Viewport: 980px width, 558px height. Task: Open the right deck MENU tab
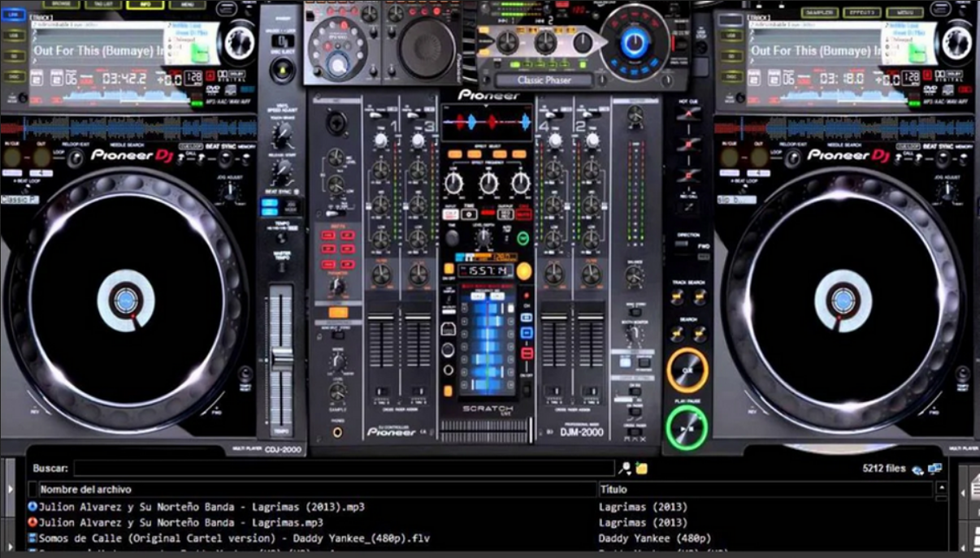pos(904,13)
